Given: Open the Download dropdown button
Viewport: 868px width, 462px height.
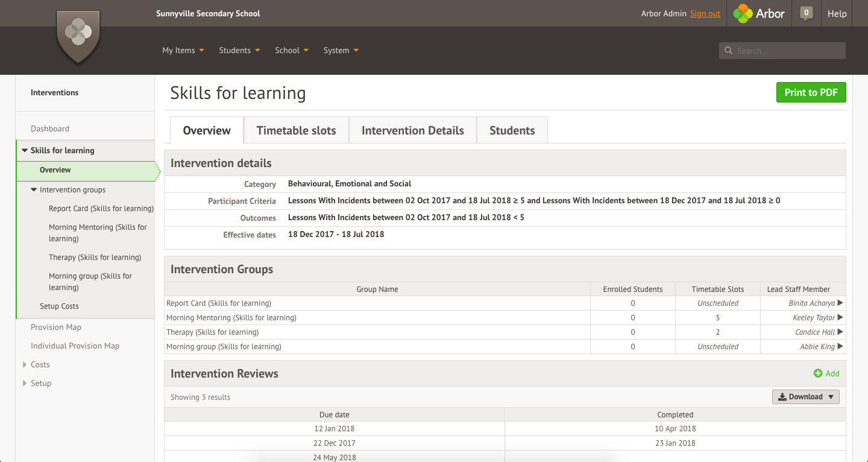Looking at the screenshot, I should click(x=805, y=397).
